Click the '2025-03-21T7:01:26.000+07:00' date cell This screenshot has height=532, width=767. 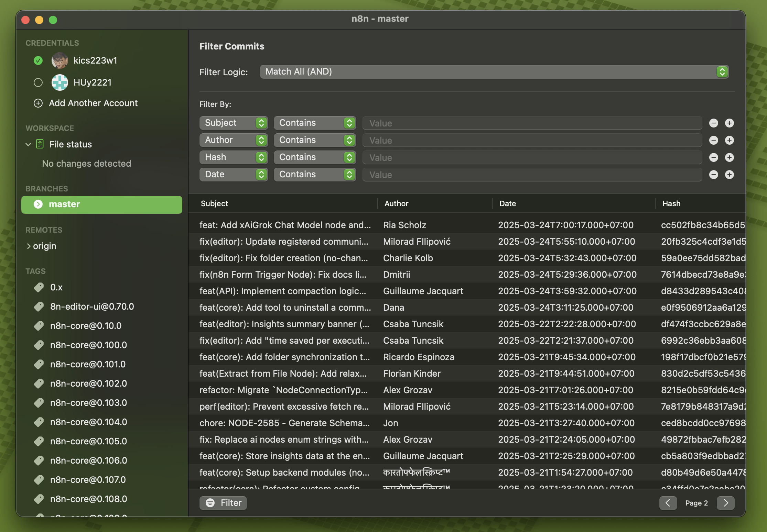[x=565, y=390]
